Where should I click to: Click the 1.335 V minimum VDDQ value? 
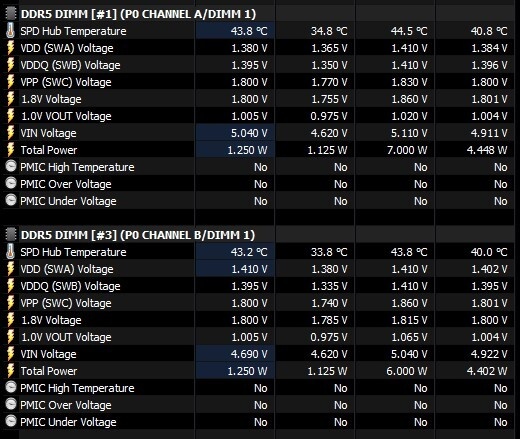tap(329, 286)
